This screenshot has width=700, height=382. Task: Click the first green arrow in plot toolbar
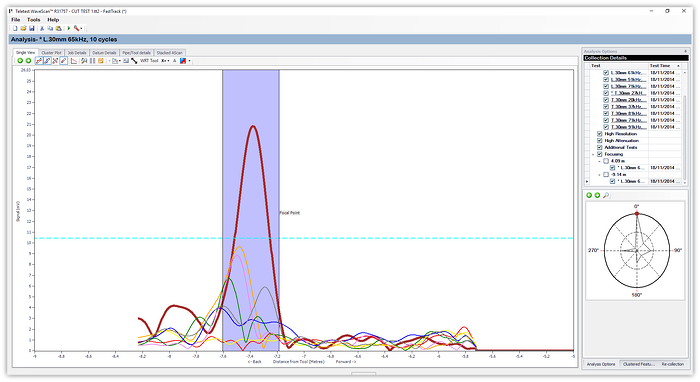click(x=20, y=61)
